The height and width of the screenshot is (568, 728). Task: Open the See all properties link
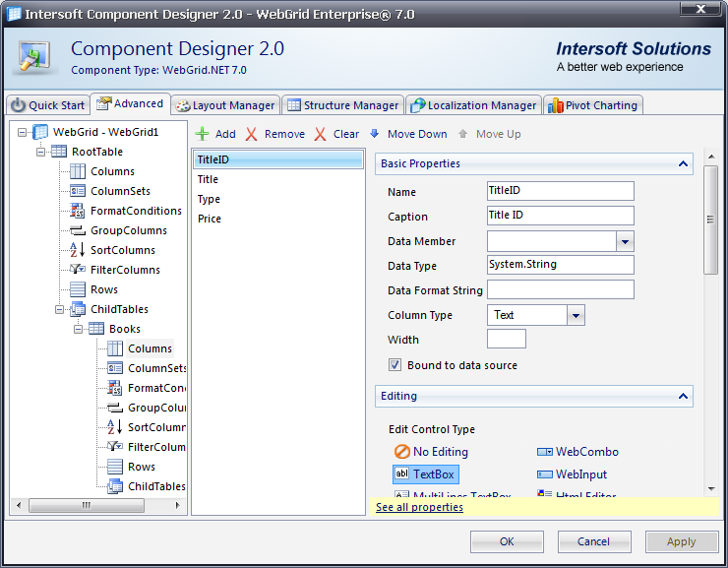tap(419, 507)
